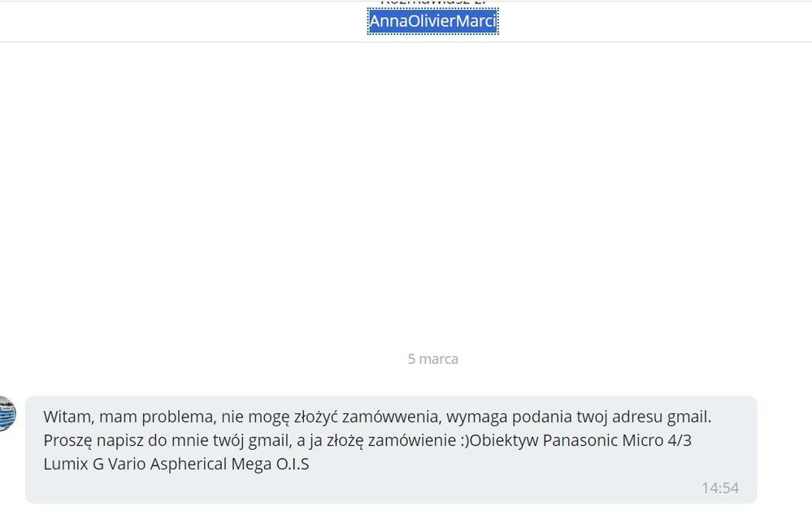
Task: Click the "5 marca" date separator
Action: click(432, 358)
